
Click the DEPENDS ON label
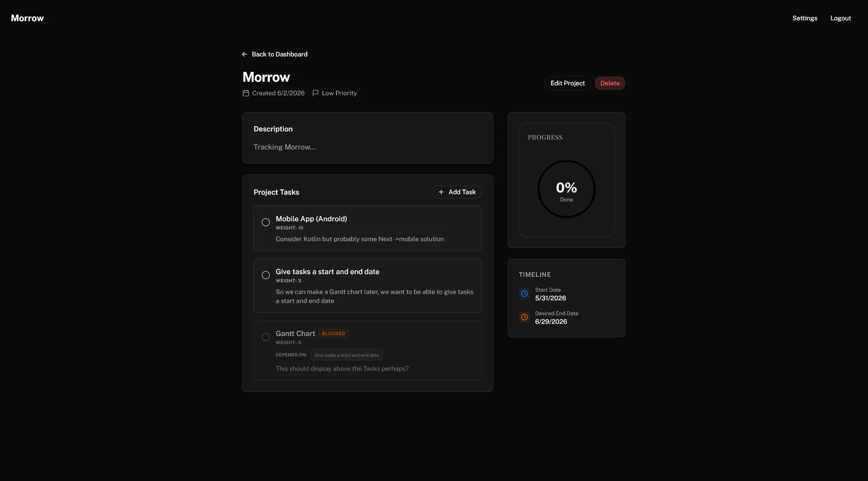click(291, 355)
